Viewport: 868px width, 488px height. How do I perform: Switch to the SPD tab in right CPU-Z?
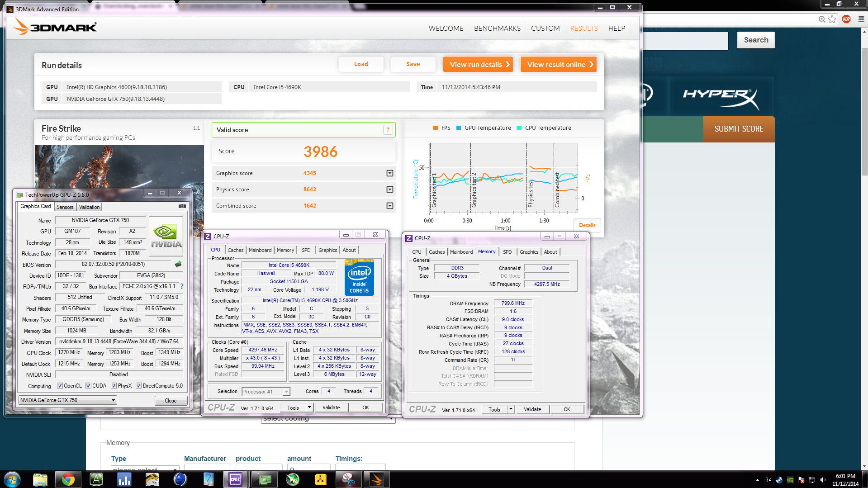507,252
